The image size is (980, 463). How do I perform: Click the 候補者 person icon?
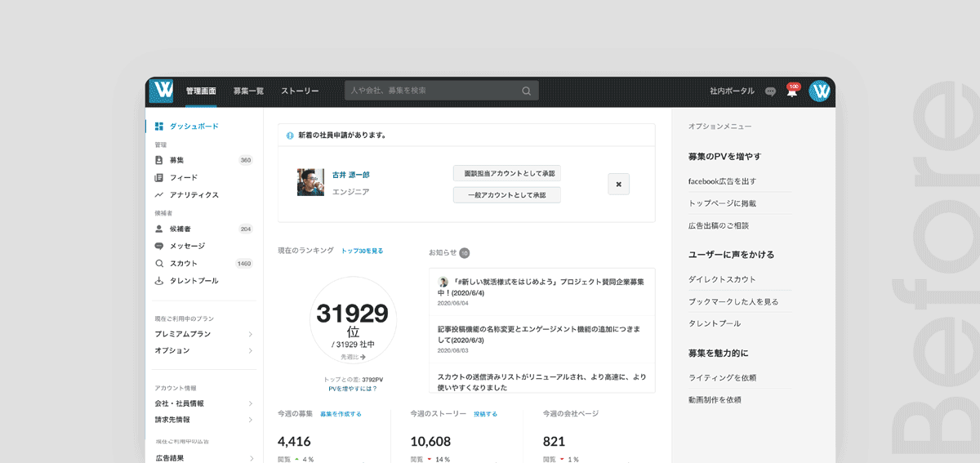click(x=159, y=229)
